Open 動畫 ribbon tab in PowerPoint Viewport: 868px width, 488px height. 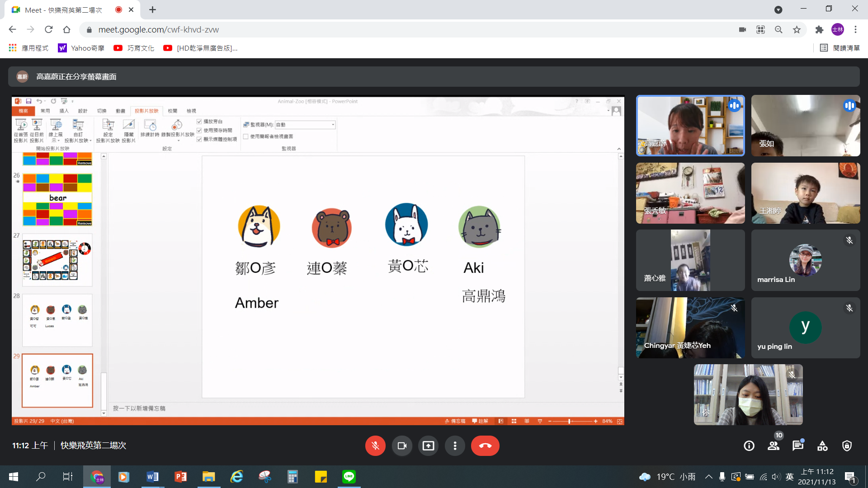pos(120,111)
